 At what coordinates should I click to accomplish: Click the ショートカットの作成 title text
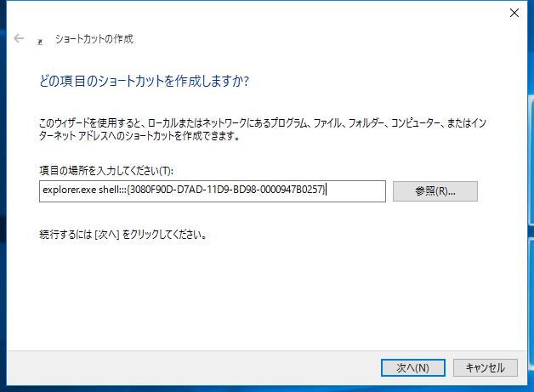tap(94, 39)
